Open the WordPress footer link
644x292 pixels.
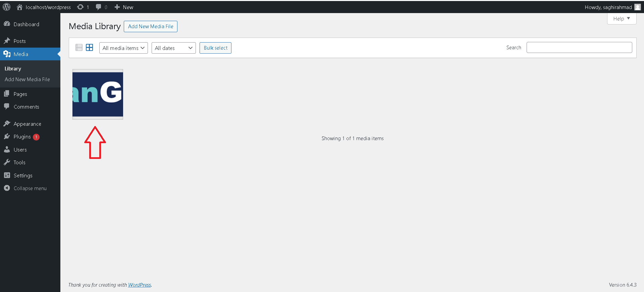140,285
